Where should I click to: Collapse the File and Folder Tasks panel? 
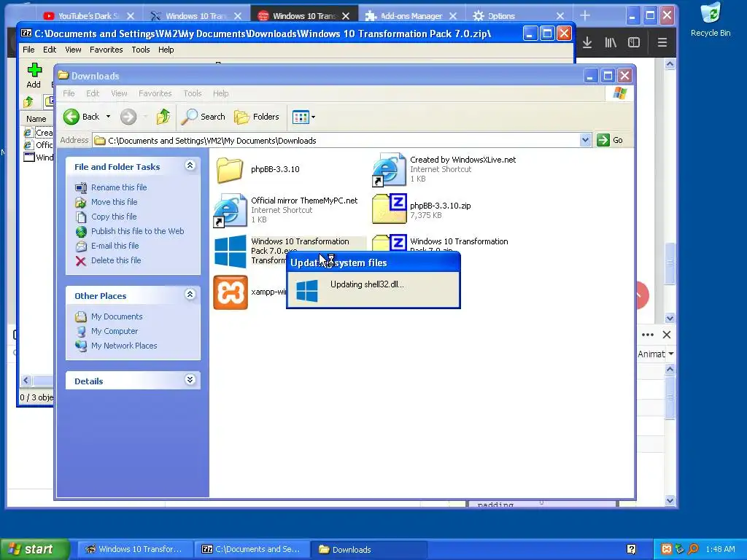pos(190,166)
